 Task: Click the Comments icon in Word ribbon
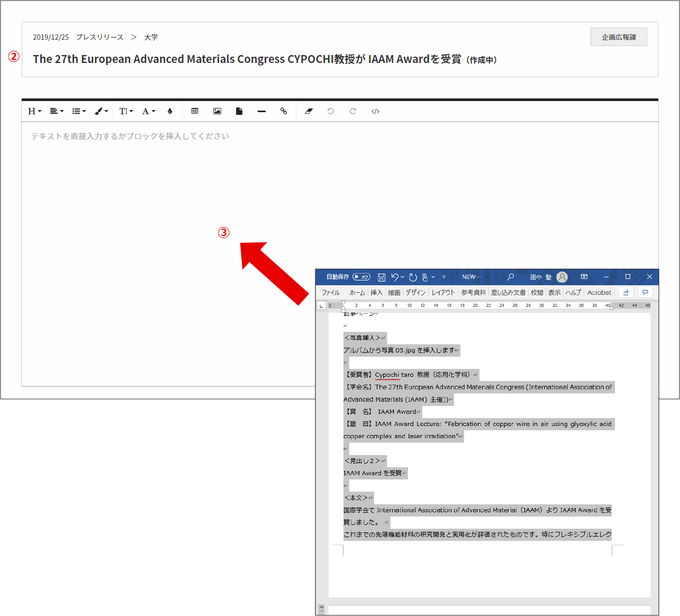[645, 292]
